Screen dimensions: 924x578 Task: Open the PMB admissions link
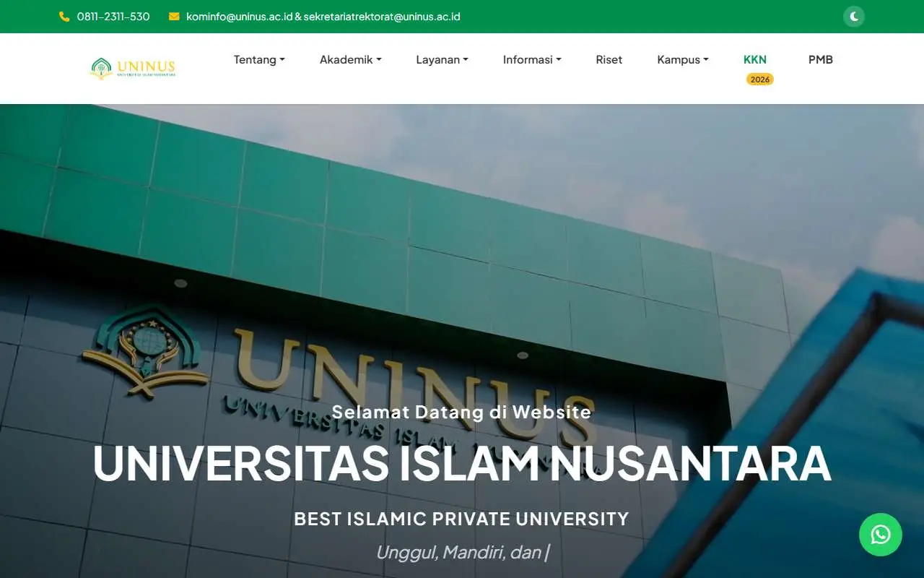[821, 60]
